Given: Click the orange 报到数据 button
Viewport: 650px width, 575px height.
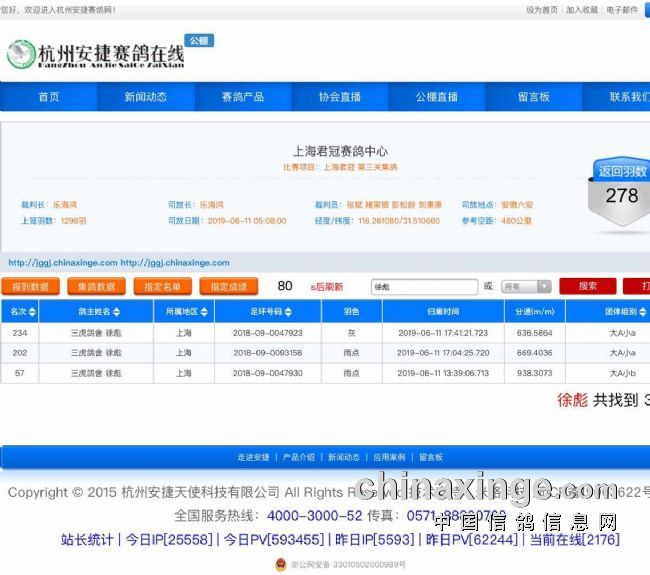Looking at the screenshot, I should click(x=30, y=286).
